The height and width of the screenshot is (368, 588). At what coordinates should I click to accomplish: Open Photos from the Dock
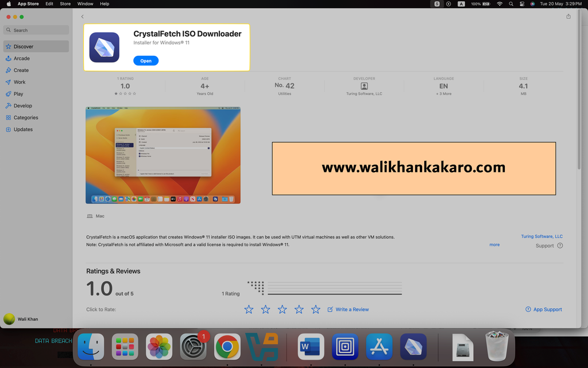click(x=159, y=347)
